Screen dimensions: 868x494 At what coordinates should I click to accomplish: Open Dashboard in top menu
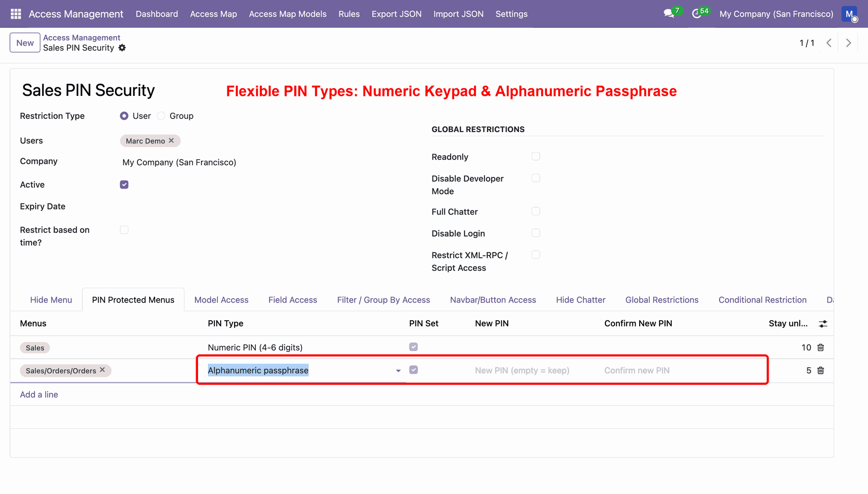157,14
